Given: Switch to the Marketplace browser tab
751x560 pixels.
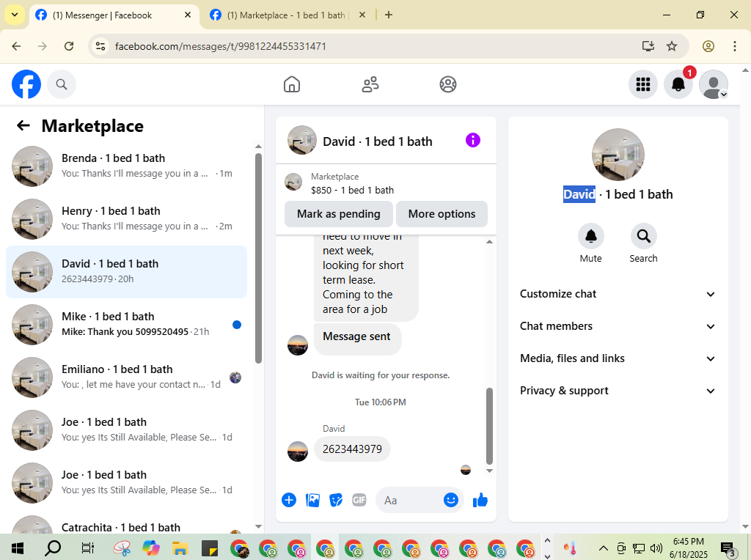Looking at the screenshot, I should tap(287, 15).
